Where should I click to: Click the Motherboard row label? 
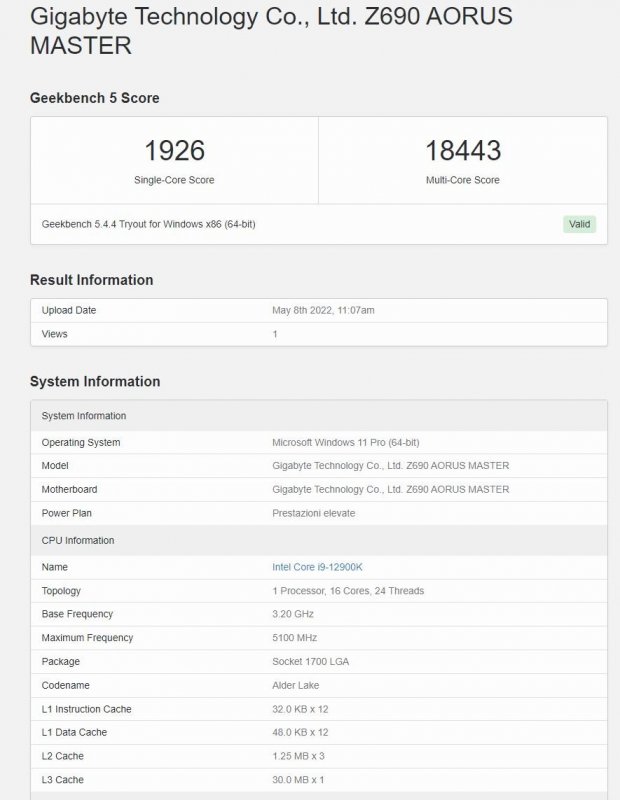tap(69, 489)
